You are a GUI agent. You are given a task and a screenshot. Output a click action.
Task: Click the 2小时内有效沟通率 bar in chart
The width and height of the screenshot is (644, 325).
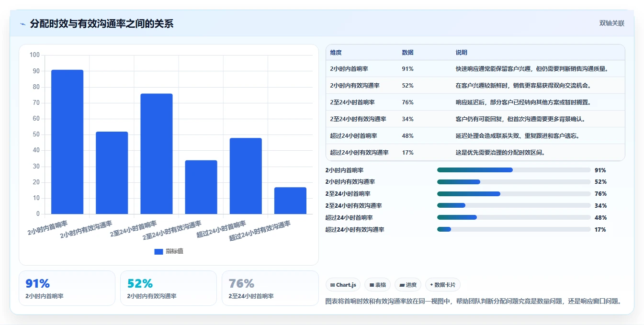(x=112, y=173)
